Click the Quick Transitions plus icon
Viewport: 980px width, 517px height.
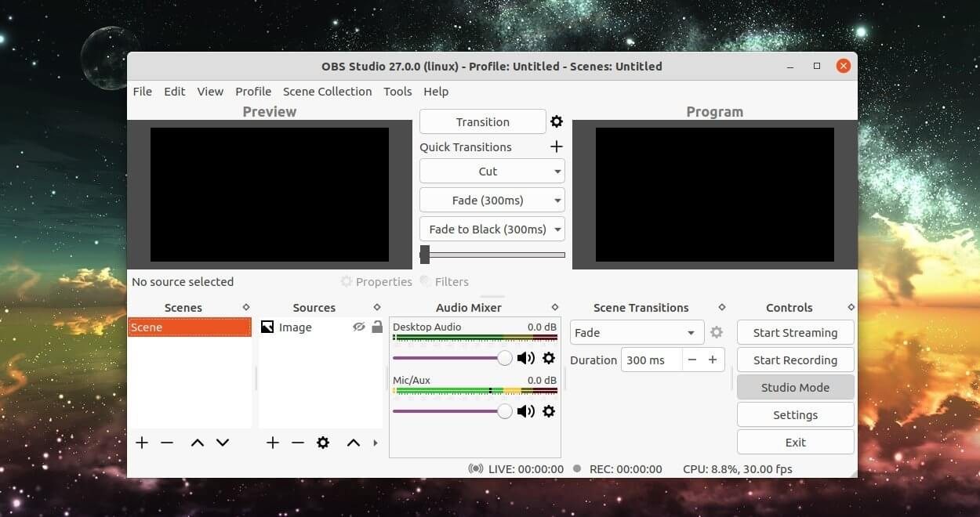[x=557, y=146]
